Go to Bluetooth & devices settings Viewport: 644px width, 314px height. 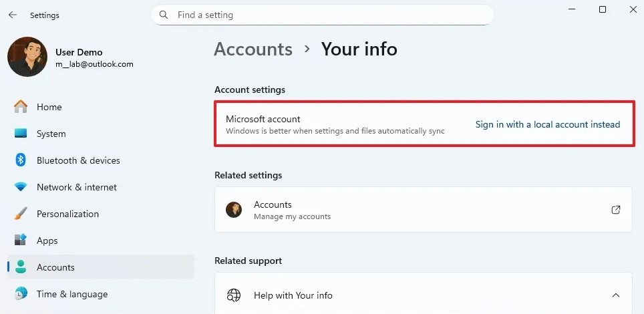click(101, 160)
